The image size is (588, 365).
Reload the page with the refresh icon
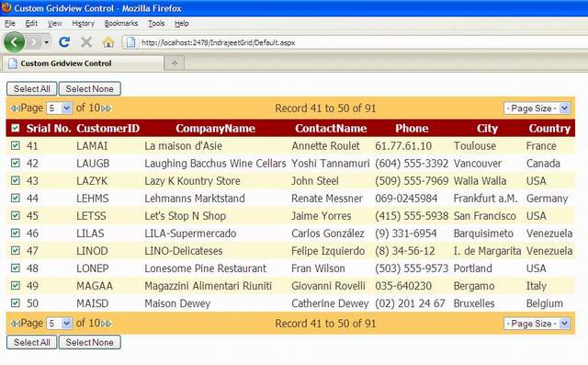click(x=64, y=42)
